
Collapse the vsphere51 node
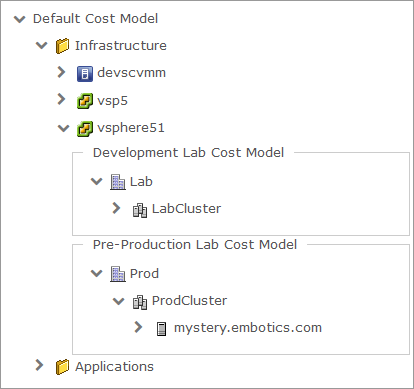64,128
